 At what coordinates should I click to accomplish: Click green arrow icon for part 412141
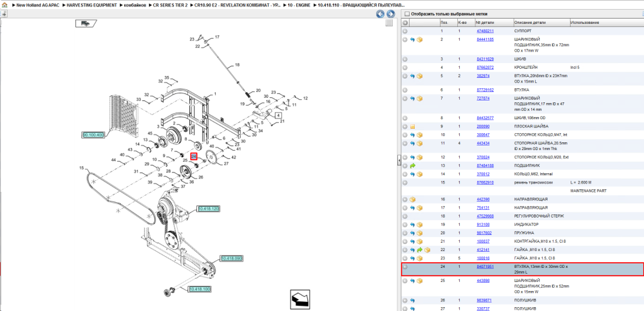[419, 250]
